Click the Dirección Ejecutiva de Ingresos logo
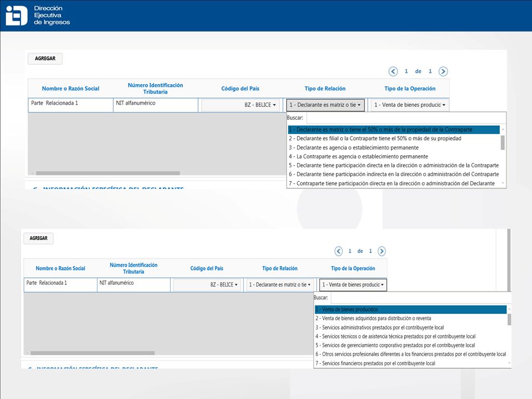This screenshot has width=532, height=399. tap(38, 16)
